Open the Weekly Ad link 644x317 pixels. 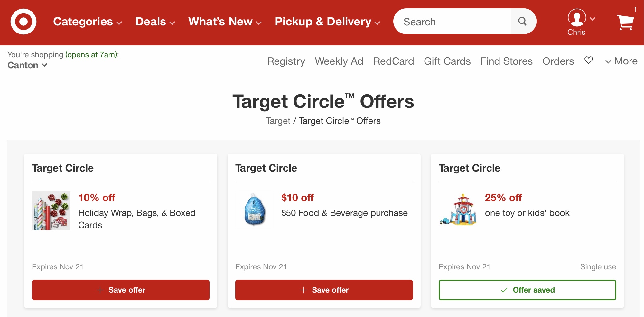pos(339,61)
